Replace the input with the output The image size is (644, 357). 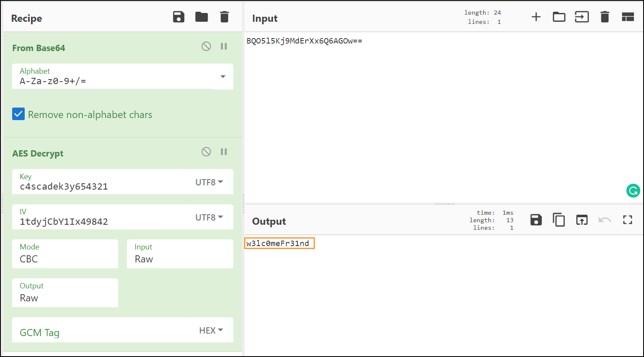click(582, 220)
